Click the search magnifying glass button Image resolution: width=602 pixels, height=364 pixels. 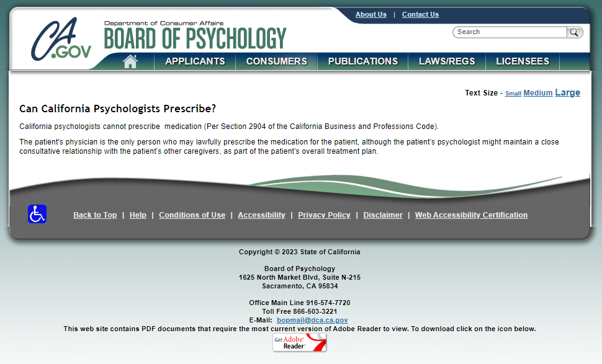[x=575, y=32]
